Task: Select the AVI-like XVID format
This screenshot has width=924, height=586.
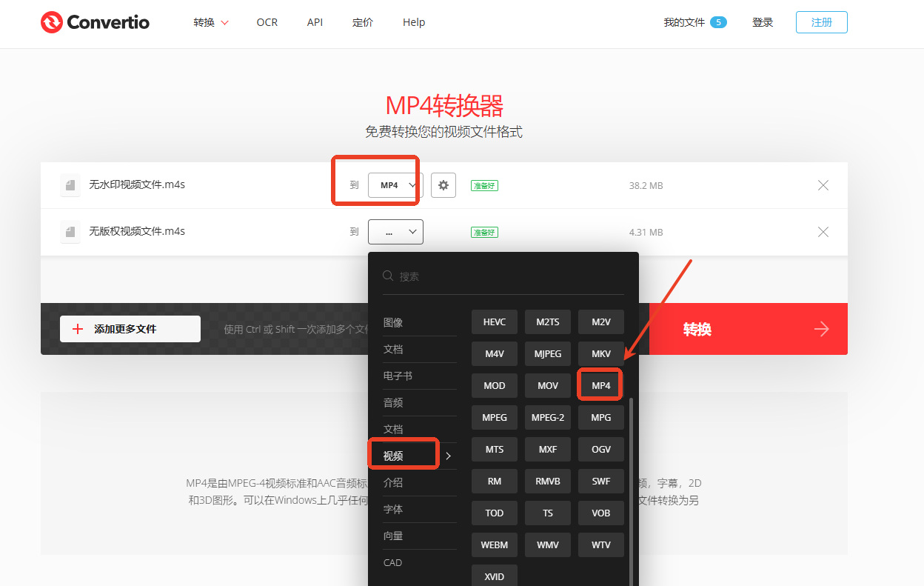Action: [494, 576]
